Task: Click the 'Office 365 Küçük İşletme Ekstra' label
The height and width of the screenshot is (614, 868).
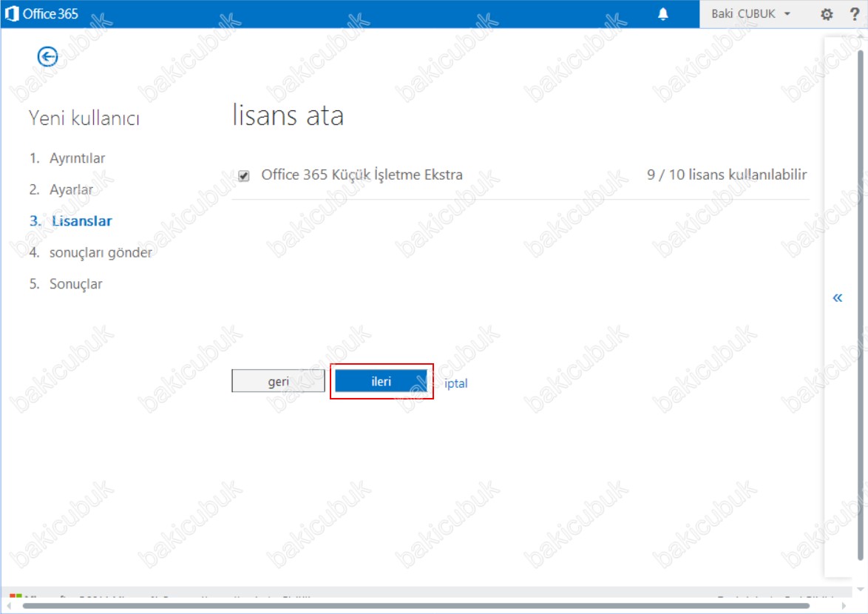Action: [362, 175]
